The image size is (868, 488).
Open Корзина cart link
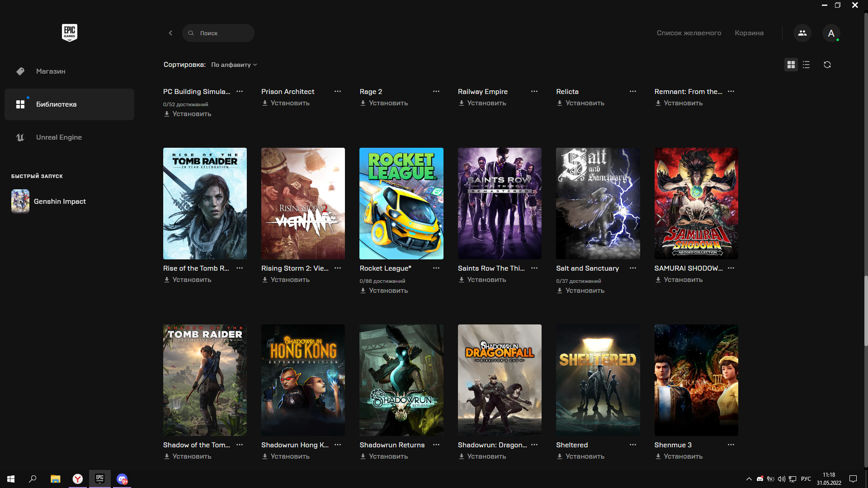[749, 33]
